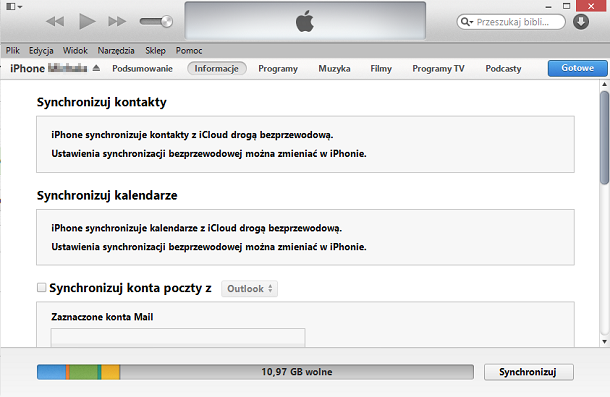The width and height of the screenshot is (610, 397).
Task: Click the Synchronizuj button
Action: click(528, 372)
